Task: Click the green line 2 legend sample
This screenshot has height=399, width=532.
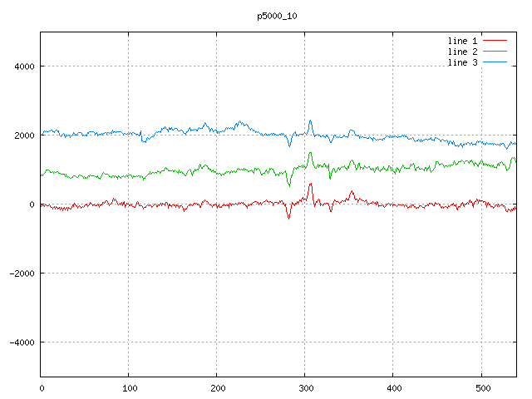Action: (x=495, y=52)
